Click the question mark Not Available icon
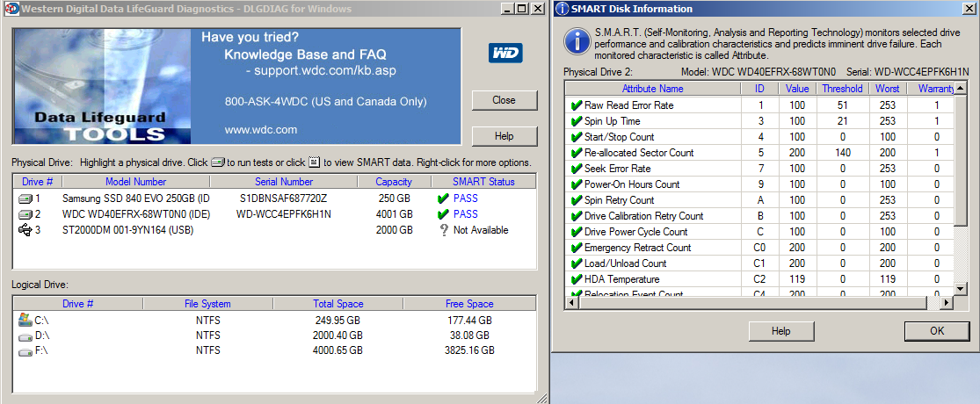This screenshot has height=404, width=980. click(x=445, y=230)
